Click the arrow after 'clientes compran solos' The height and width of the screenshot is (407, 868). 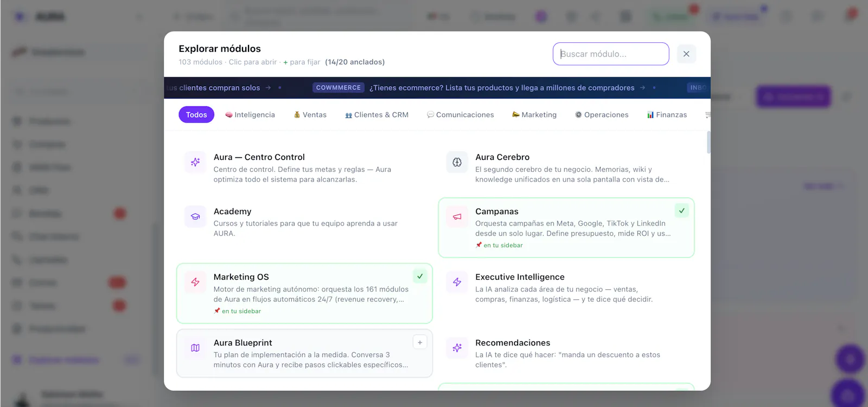[x=268, y=88]
